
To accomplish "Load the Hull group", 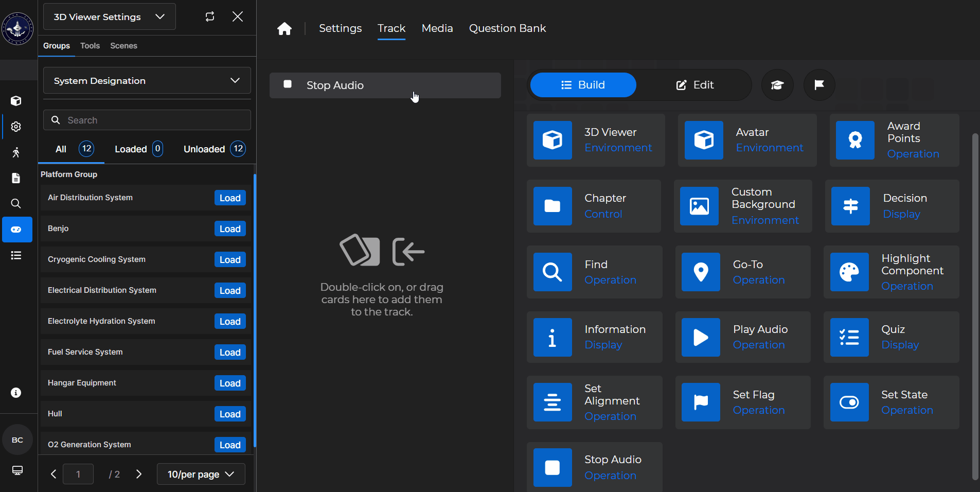I will pos(230,414).
